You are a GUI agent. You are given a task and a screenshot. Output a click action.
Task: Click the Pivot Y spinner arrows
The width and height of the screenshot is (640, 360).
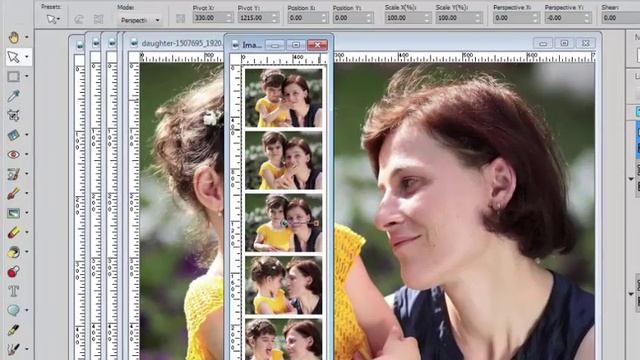tap(275, 18)
